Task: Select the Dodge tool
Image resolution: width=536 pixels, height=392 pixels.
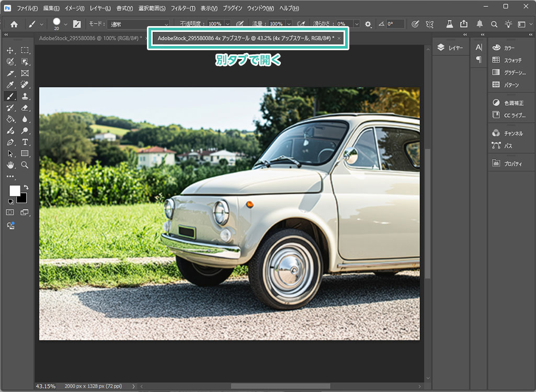Action: click(25, 131)
